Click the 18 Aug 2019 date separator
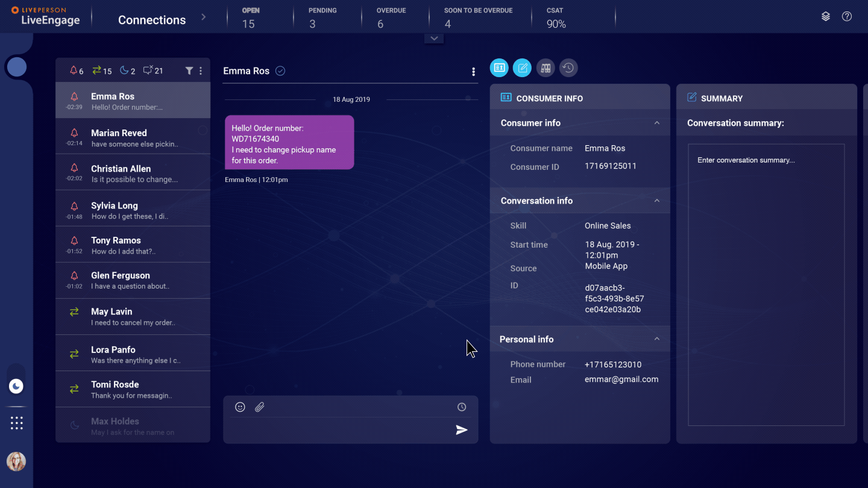Screen dimensions: 868x488 tap(351, 99)
